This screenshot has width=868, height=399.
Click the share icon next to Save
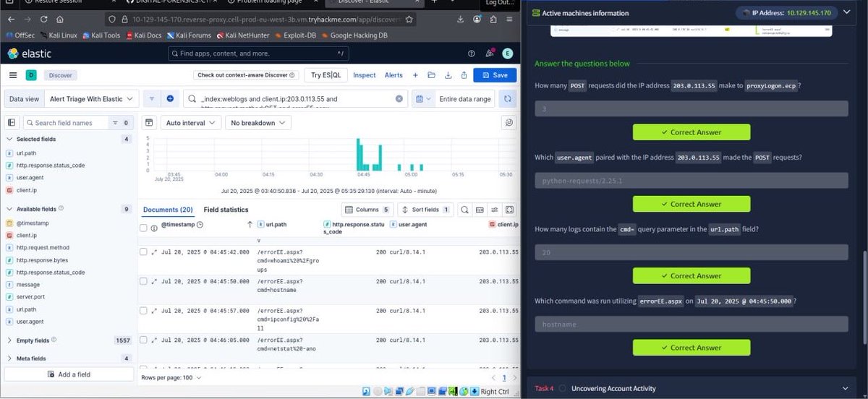coord(463,75)
